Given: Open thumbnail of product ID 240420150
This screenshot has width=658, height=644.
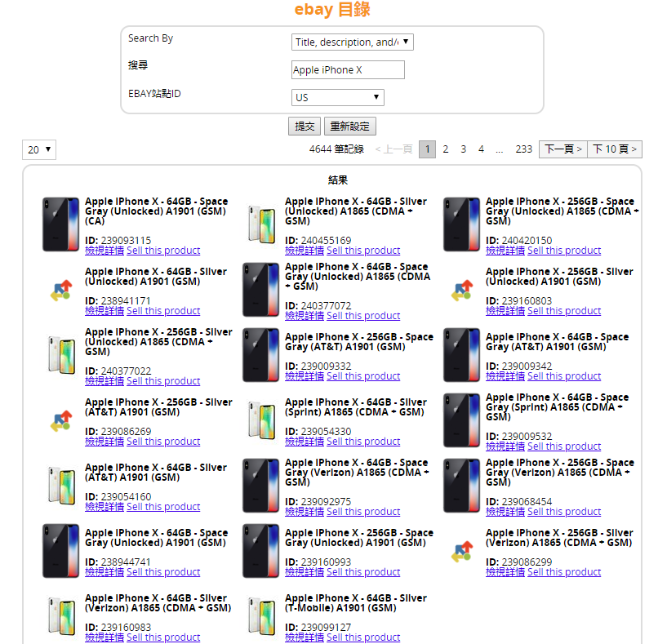Looking at the screenshot, I should point(461,224).
